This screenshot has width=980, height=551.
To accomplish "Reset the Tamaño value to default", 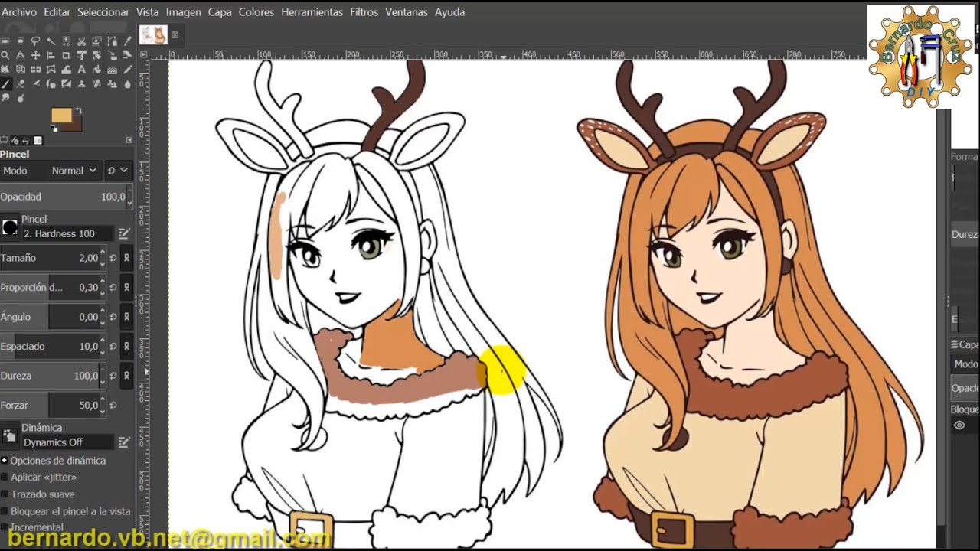I will point(113,258).
